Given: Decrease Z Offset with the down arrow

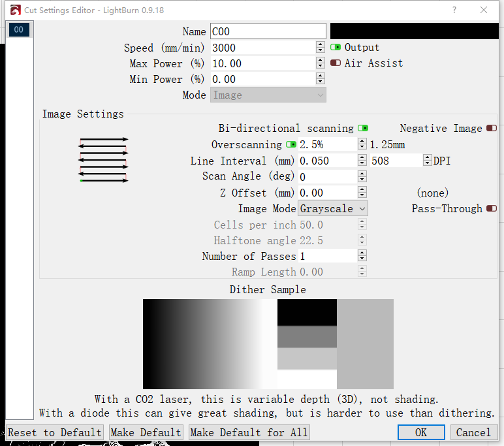Looking at the screenshot, I should tap(362, 195).
